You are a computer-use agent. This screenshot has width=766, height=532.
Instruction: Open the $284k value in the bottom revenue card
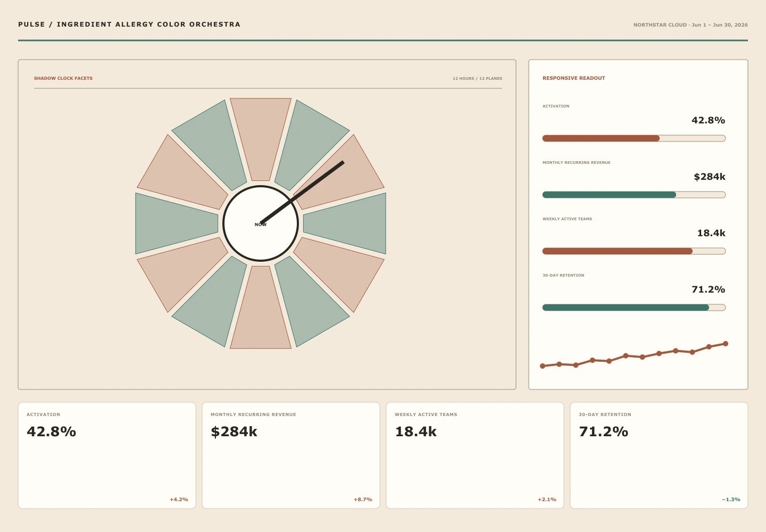pos(234,431)
